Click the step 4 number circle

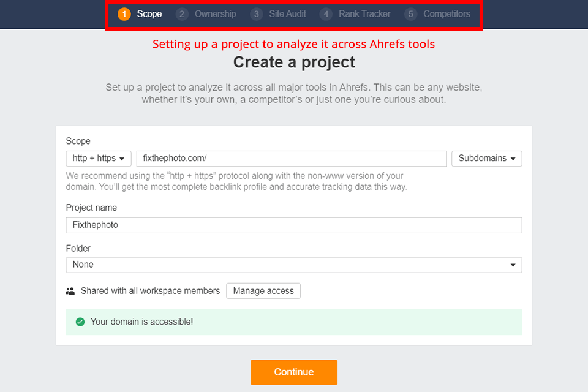pos(326,14)
